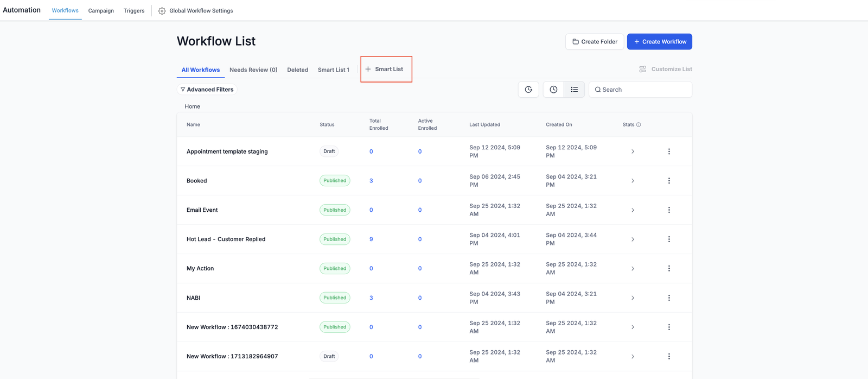This screenshot has height=379, width=868.
Task: Click the plus icon to add Smart List
Action: pyautogui.click(x=368, y=69)
